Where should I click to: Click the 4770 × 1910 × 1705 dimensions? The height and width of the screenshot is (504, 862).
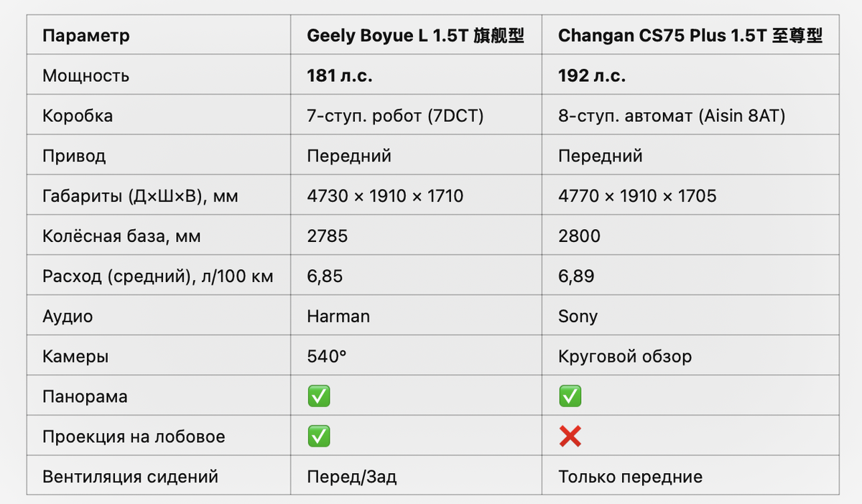click(x=637, y=196)
